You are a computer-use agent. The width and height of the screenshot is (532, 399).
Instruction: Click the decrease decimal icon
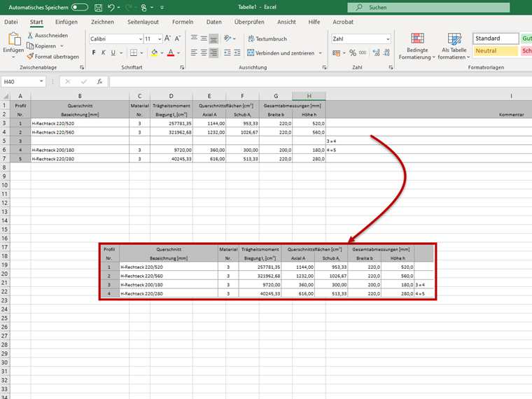pyautogui.click(x=386, y=53)
